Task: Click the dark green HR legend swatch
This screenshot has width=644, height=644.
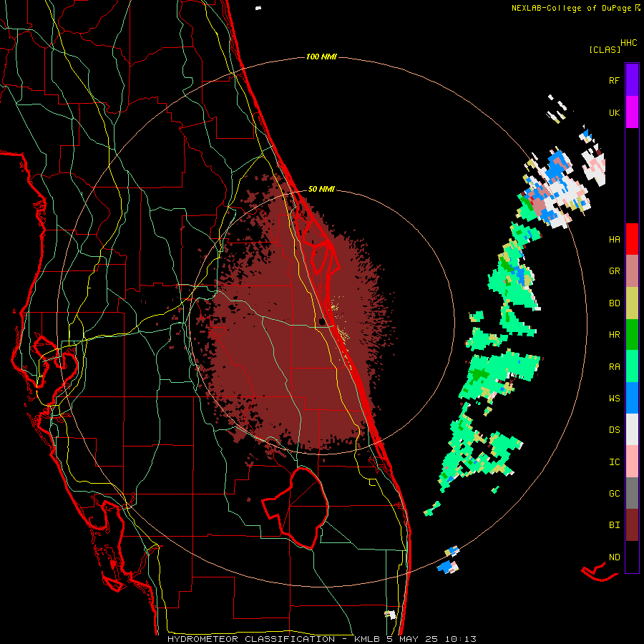Action: coord(632,335)
